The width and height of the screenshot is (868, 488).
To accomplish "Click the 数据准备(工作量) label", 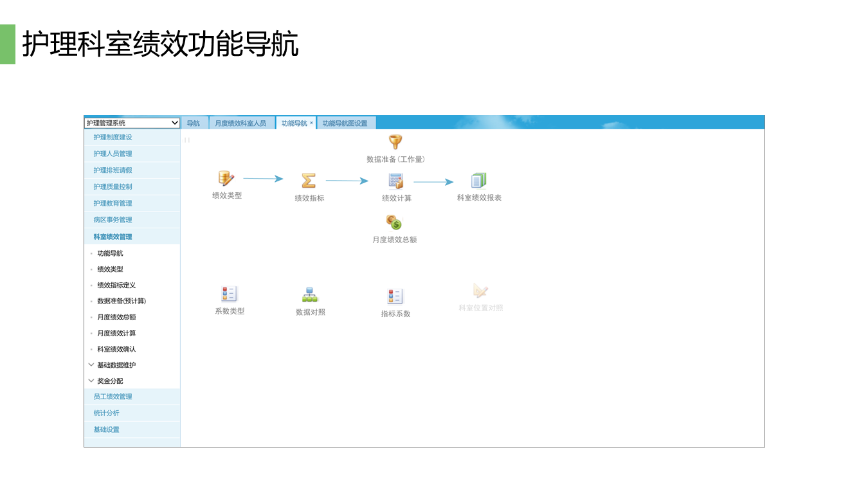I will [x=395, y=159].
